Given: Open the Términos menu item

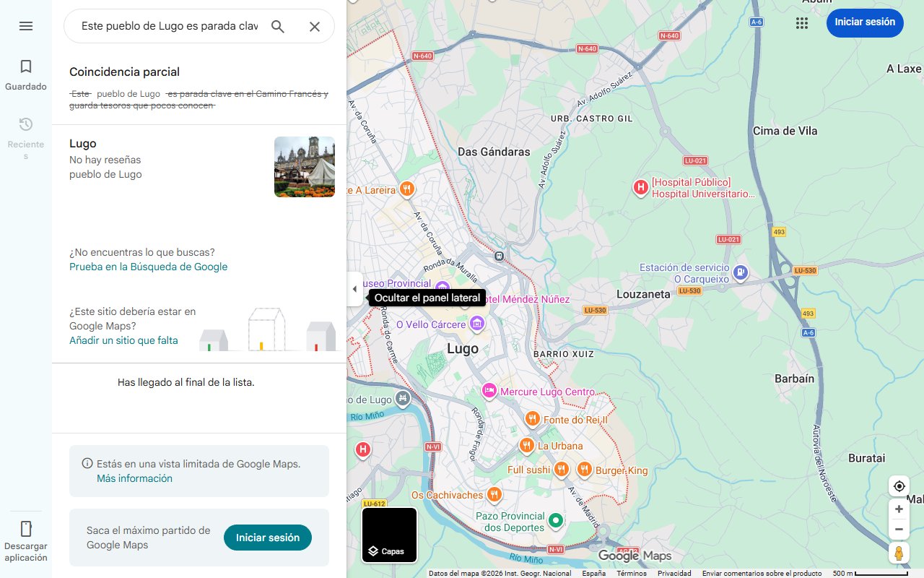Looking at the screenshot, I should [x=632, y=572].
